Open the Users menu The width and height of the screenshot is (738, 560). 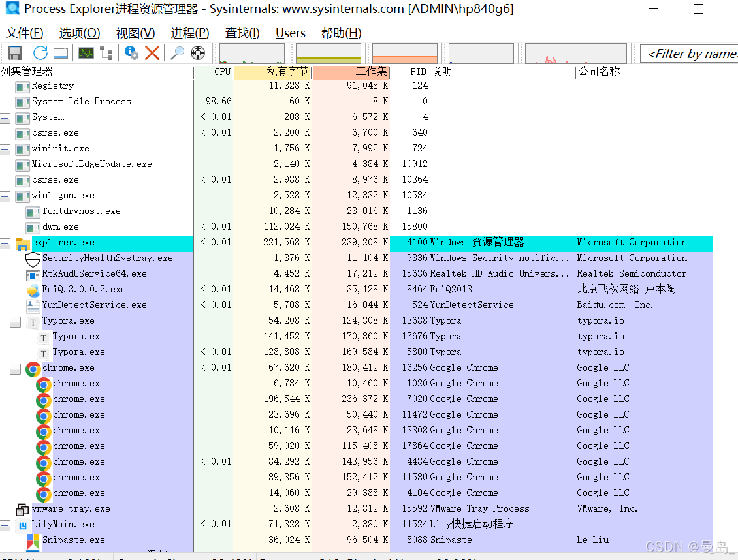click(x=291, y=33)
